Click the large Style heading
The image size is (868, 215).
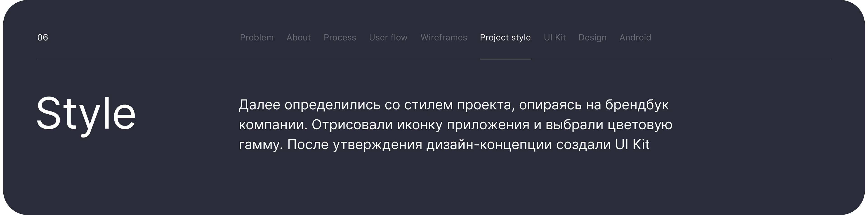[86, 114]
